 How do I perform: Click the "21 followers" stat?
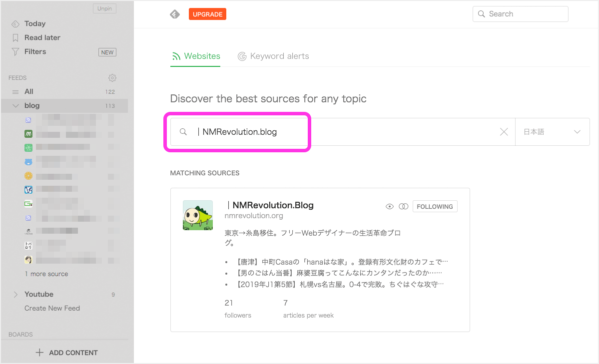coord(238,309)
